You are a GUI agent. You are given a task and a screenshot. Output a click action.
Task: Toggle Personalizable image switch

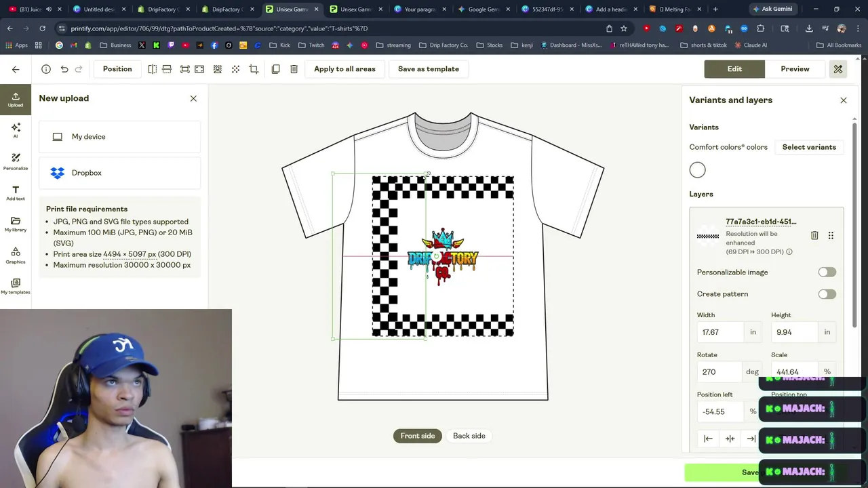pyautogui.click(x=827, y=272)
